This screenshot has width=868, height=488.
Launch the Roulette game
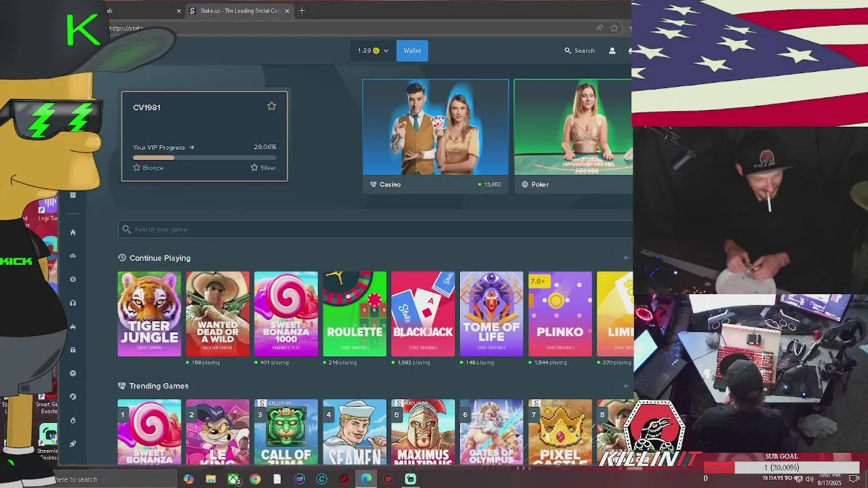click(355, 314)
